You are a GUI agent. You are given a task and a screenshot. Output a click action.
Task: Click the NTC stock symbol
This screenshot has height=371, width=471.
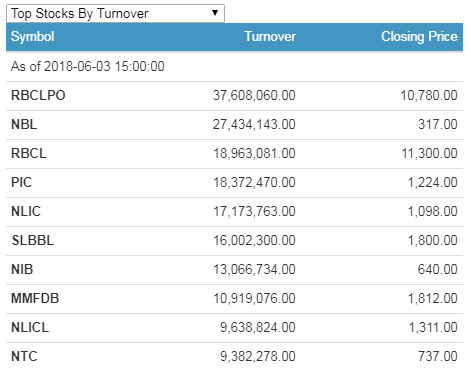(24, 357)
